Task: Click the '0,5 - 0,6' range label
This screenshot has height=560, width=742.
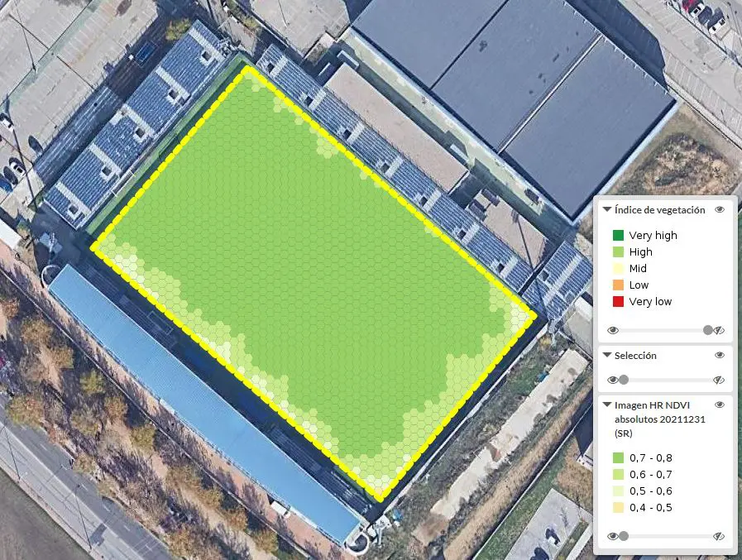Action: [x=651, y=491]
